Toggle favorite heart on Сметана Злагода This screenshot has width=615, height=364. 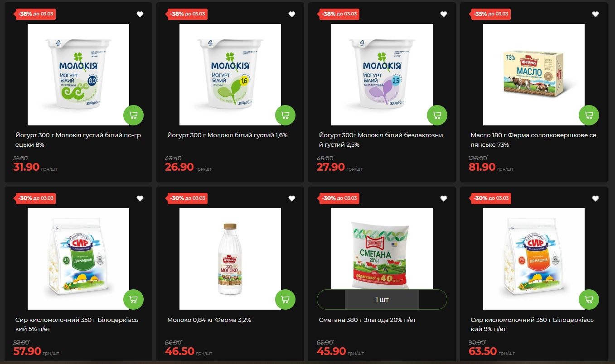coord(444,198)
